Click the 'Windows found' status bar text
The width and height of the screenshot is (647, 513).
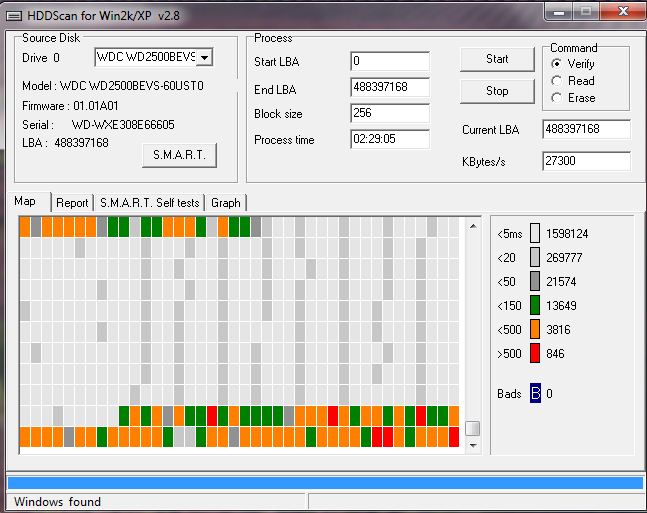[57, 502]
